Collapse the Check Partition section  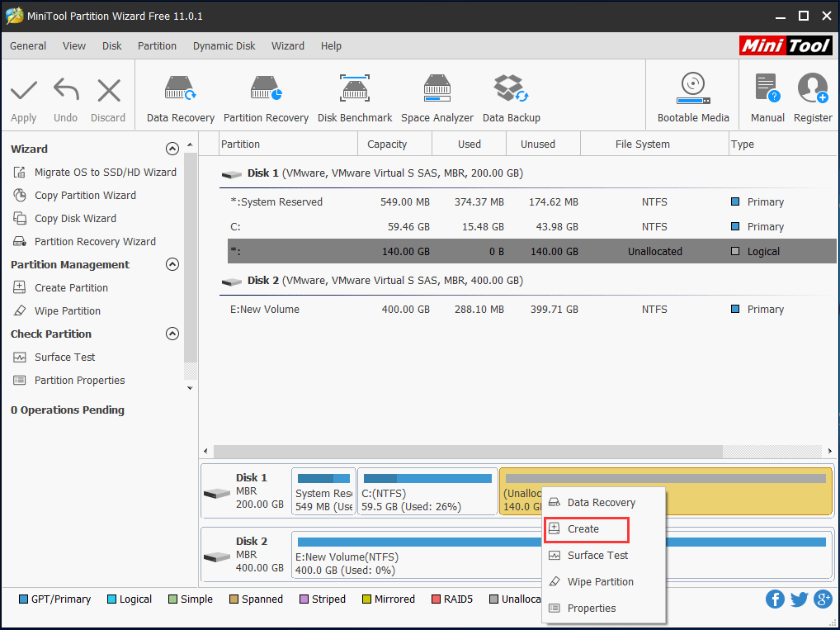[x=172, y=334]
